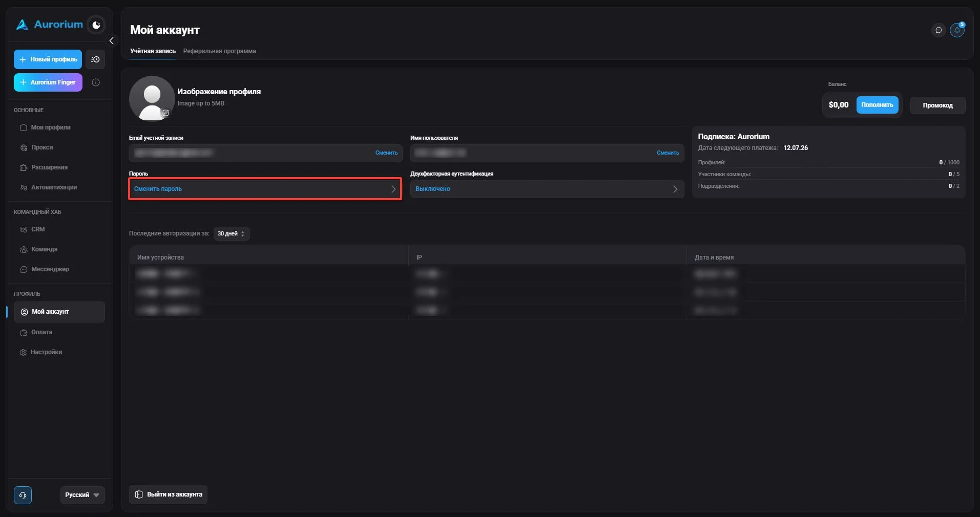Click the IP column header
Screen dimensions: 980x517
(419, 257)
